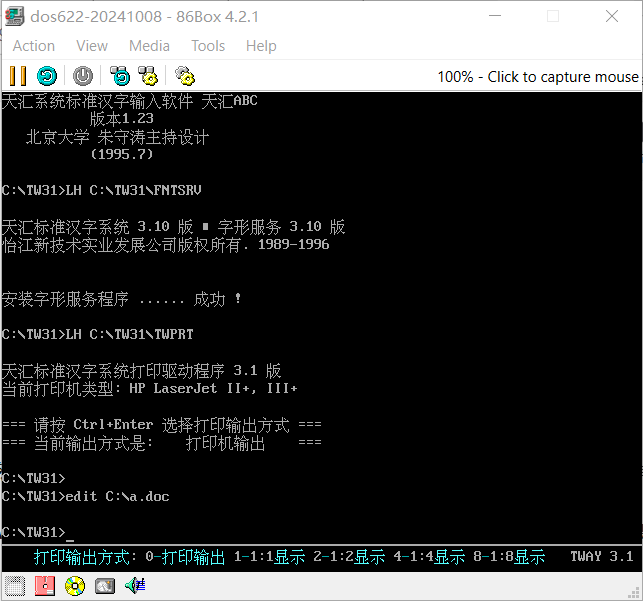Viewport: 643px width, 601px height.
Task: Click the '2-1:2显示' option in status line
Action: click(x=349, y=557)
